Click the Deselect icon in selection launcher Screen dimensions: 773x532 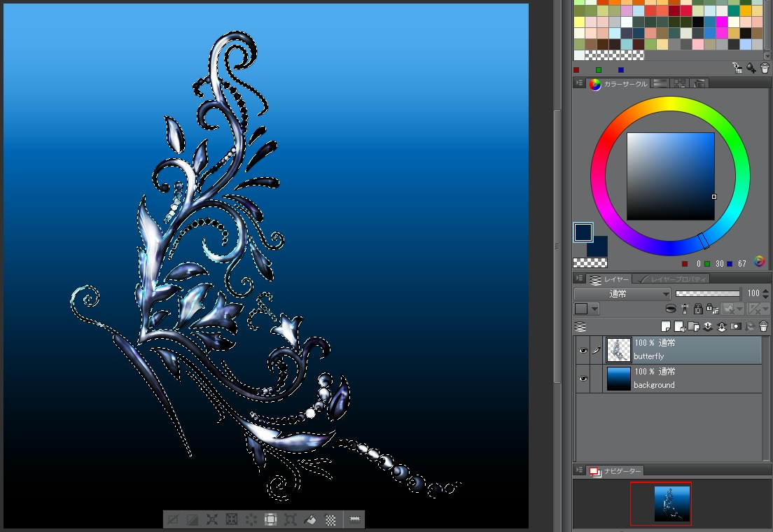pos(172,519)
